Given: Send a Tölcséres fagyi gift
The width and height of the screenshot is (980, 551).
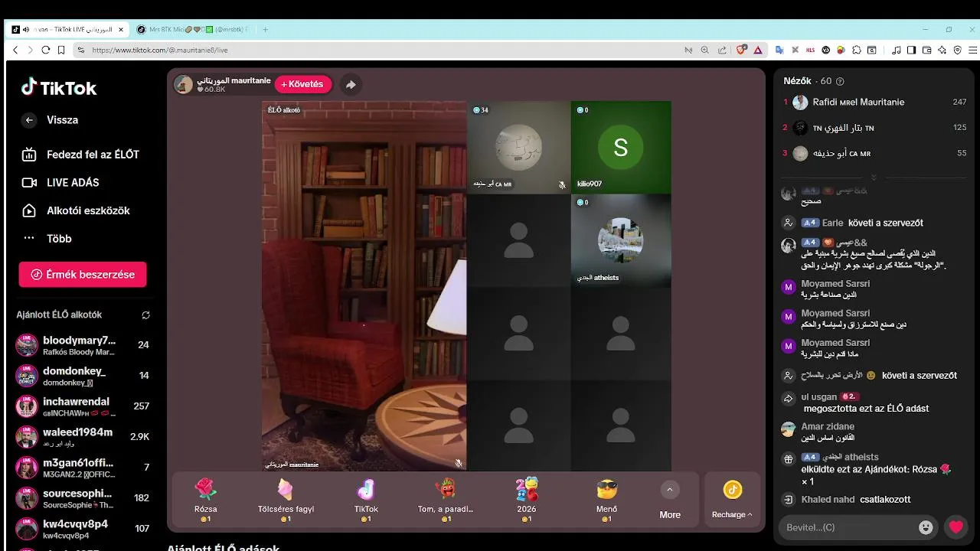Looking at the screenshot, I should (286, 498).
